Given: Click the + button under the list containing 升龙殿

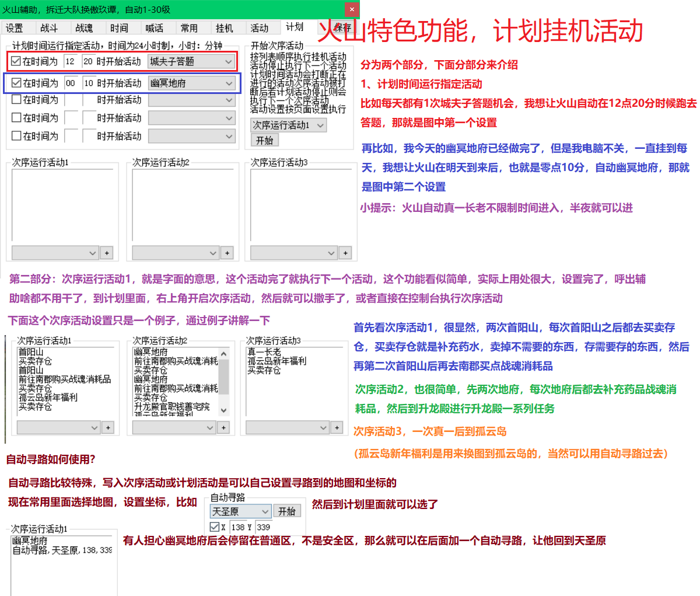Looking at the screenshot, I should click(223, 428).
